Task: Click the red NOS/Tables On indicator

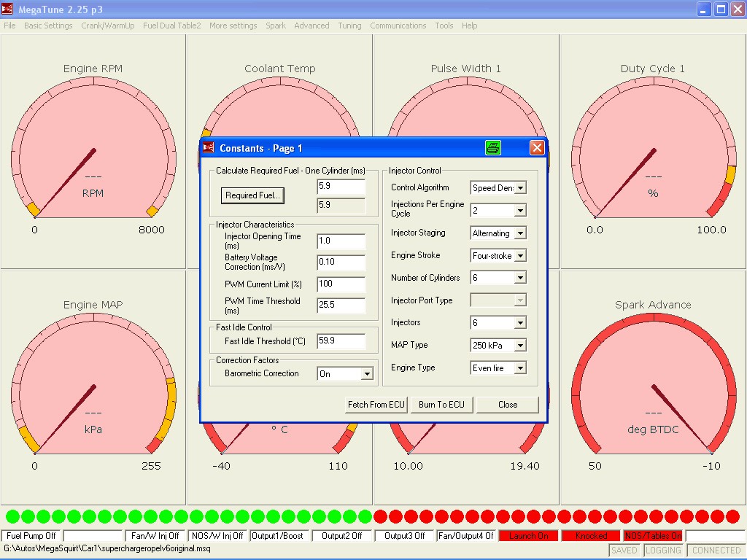Action: pos(653,536)
